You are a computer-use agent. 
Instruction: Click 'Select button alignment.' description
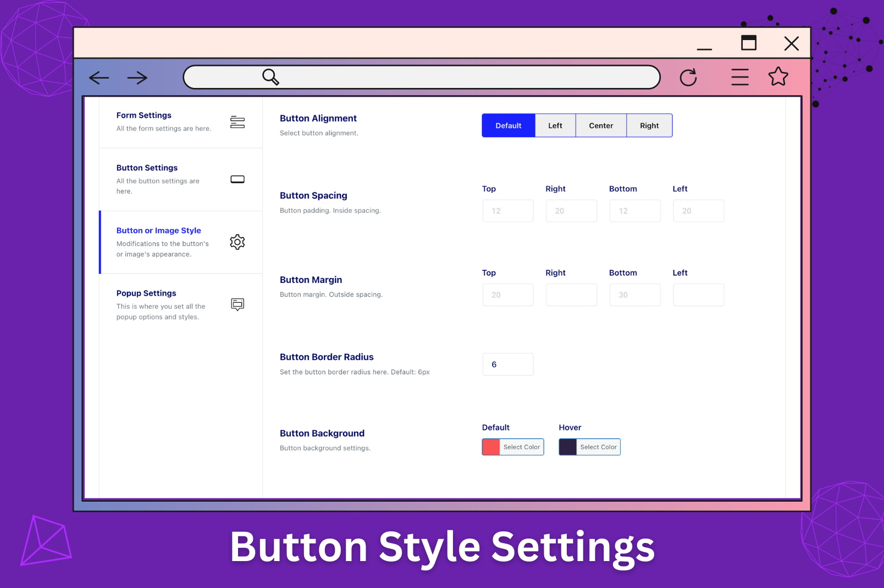tap(319, 133)
